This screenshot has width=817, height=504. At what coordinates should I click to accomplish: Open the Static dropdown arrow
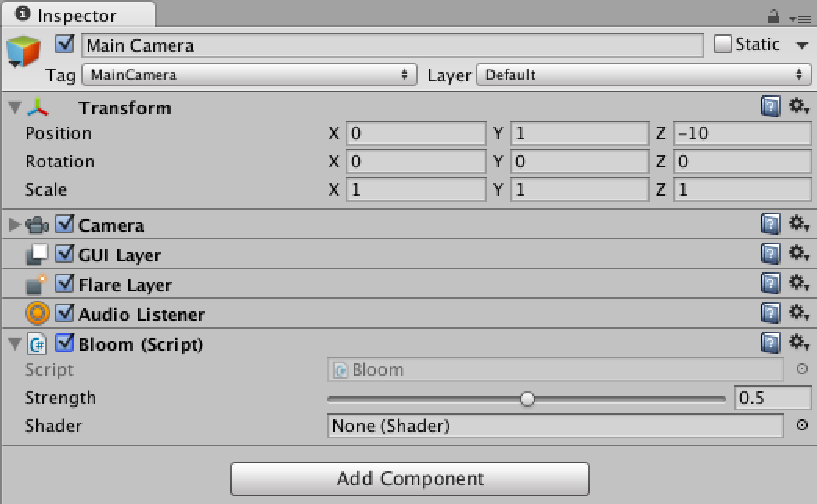pos(801,45)
